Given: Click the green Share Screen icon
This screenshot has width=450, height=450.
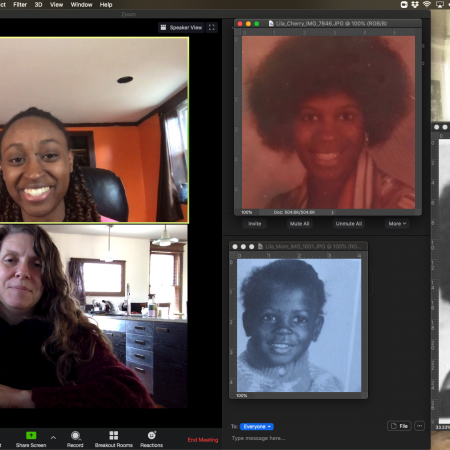Looking at the screenshot, I should pyautogui.click(x=31, y=435).
